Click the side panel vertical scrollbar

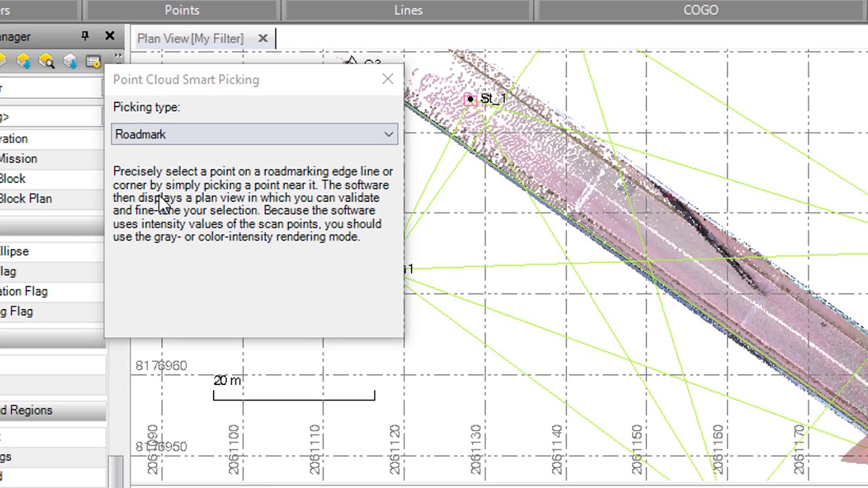coord(116,471)
